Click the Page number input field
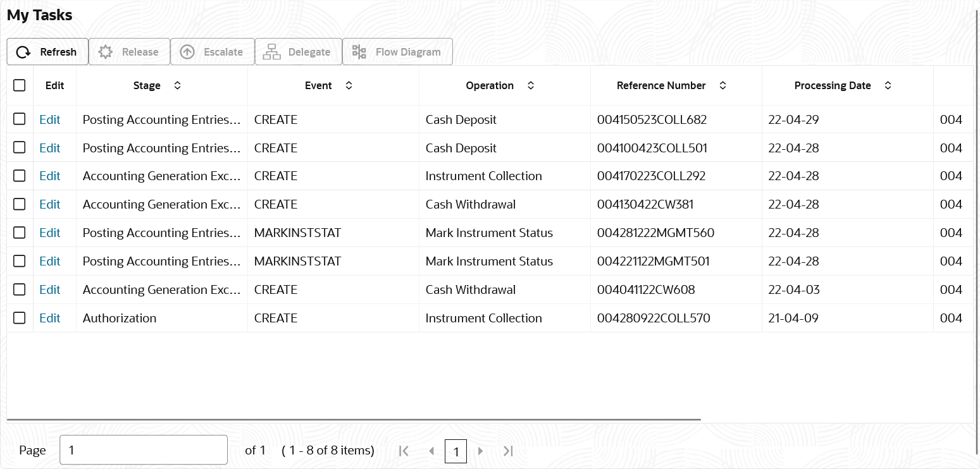 click(144, 450)
